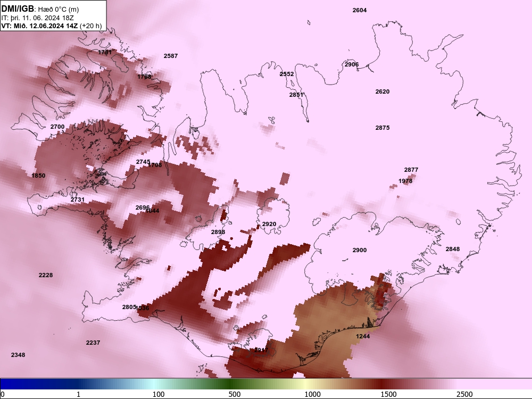Click the 2745 height label

click(143, 162)
